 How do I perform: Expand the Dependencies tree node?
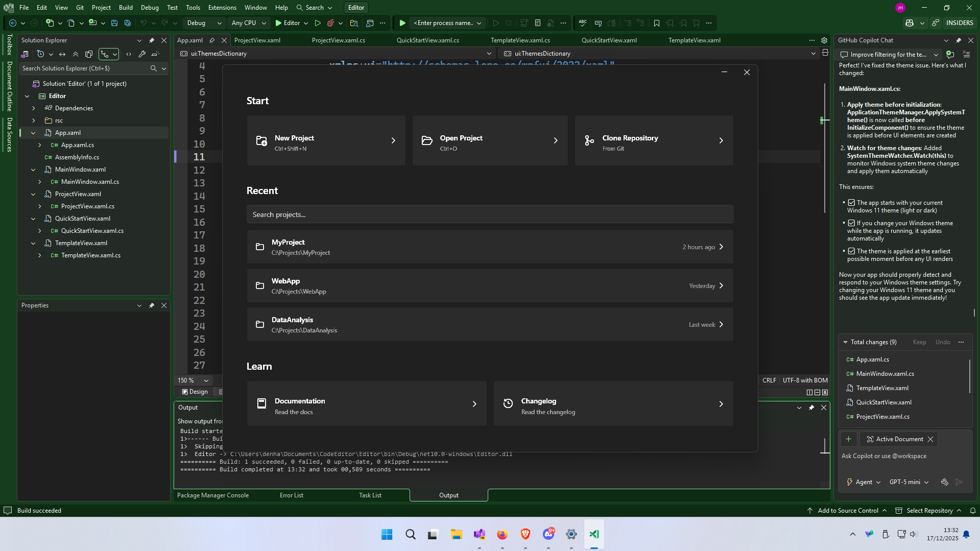[34, 108]
